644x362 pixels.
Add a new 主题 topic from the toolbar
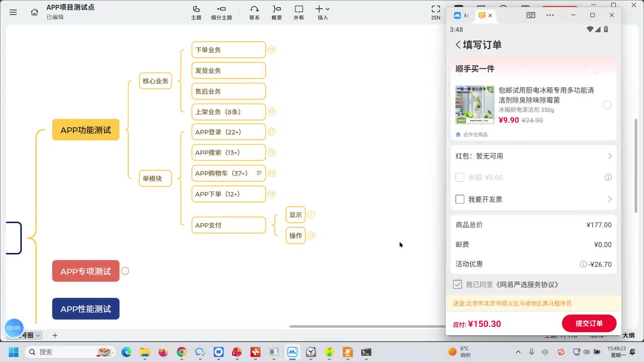[196, 13]
